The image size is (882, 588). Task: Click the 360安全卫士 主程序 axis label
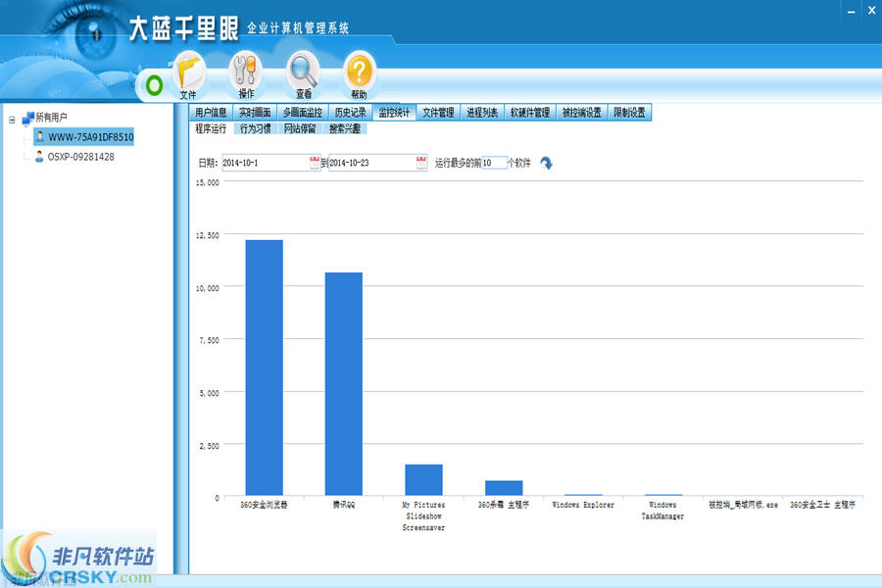(x=822, y=505)
